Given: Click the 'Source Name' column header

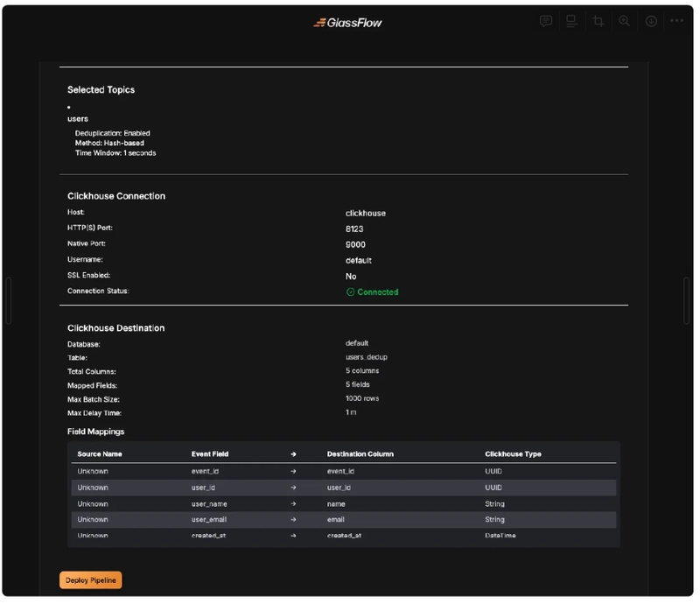Looking at the screenshot, I should pyautogui.click(x=100, y=454).
